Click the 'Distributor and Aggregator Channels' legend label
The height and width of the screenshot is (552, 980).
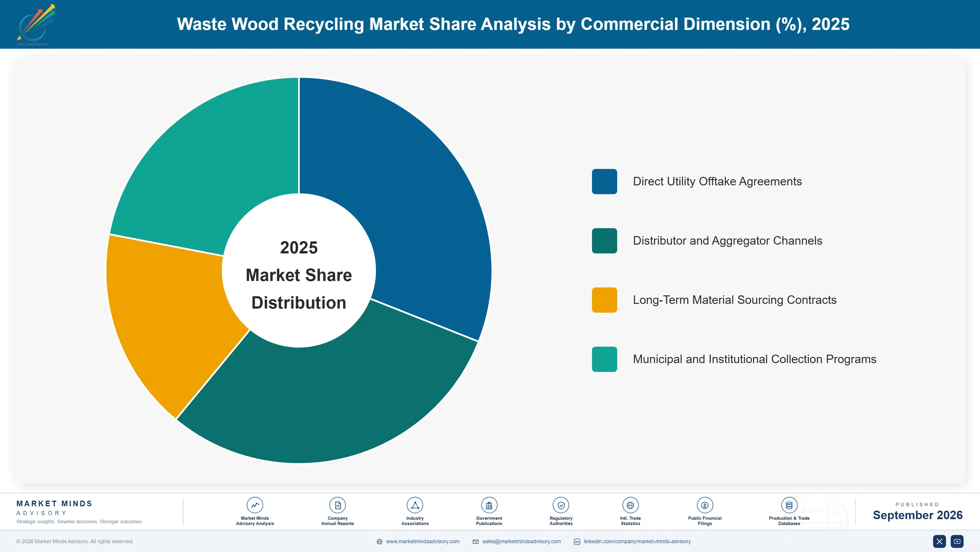pyautogui.click(x=727, y=241)
